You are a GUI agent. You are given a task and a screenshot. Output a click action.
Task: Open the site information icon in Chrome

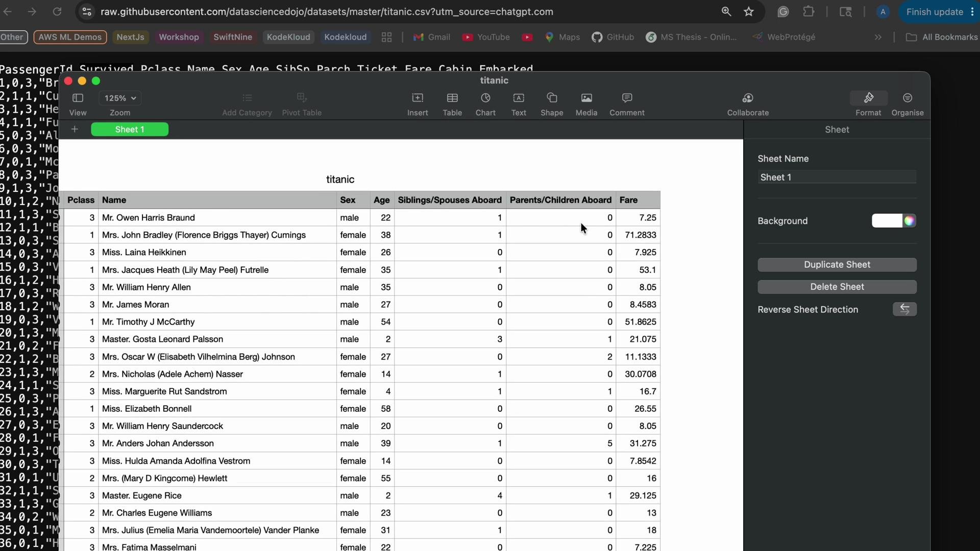(87, 12)
